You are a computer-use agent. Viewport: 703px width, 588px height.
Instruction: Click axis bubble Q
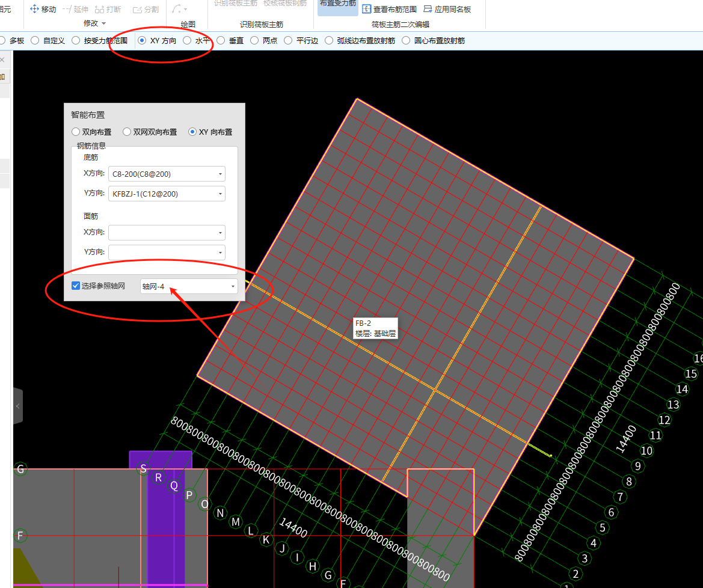click(174, 486)
